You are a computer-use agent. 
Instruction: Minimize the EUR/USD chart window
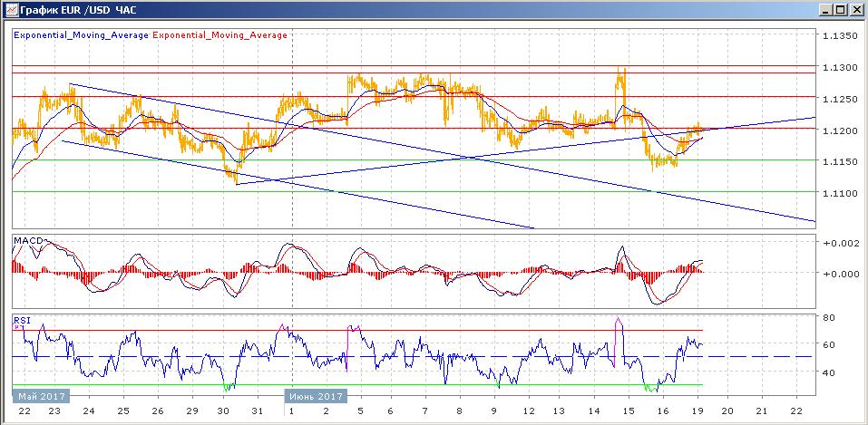825,9
